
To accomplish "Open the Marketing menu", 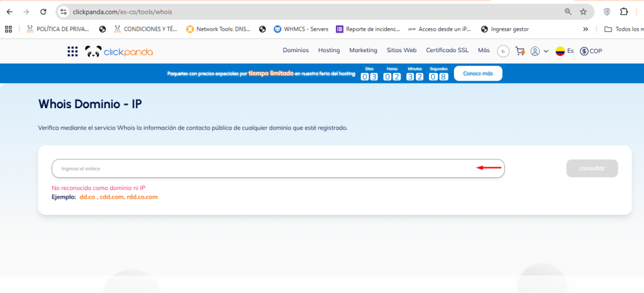I will 363,50.
